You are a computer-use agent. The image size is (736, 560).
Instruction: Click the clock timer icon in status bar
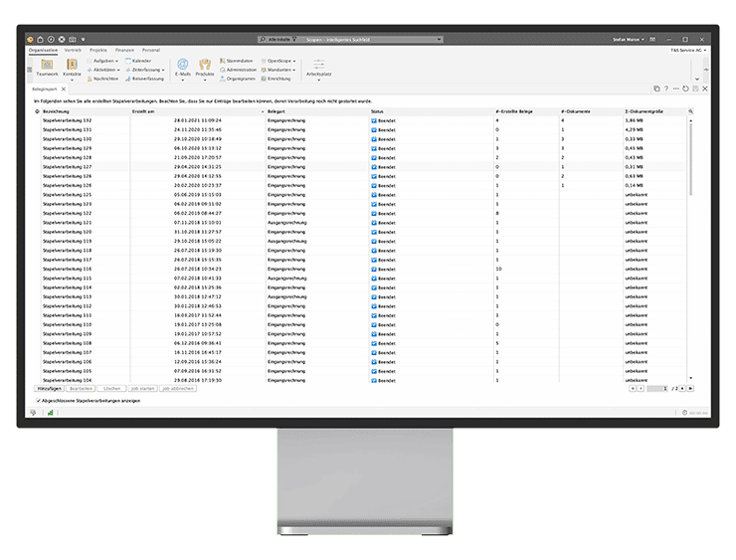pyautogui.click(x=685, y=413)
